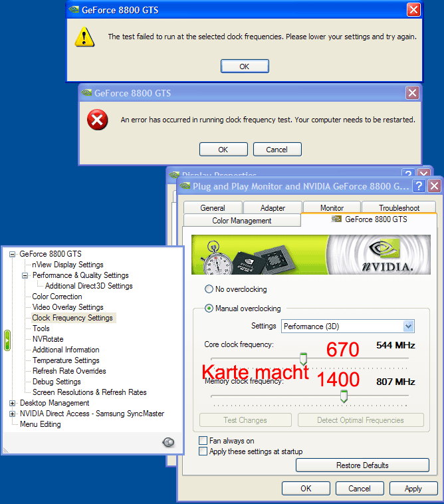Click Cancel in the restart error dialog
Screen dimensions: 444x504
point(277,150)
